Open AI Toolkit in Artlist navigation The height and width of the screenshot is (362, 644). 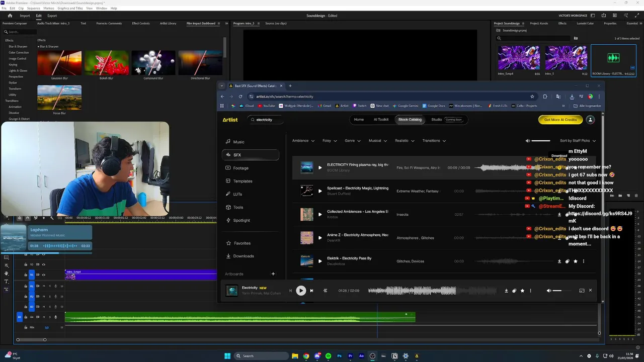coord(381,120)
